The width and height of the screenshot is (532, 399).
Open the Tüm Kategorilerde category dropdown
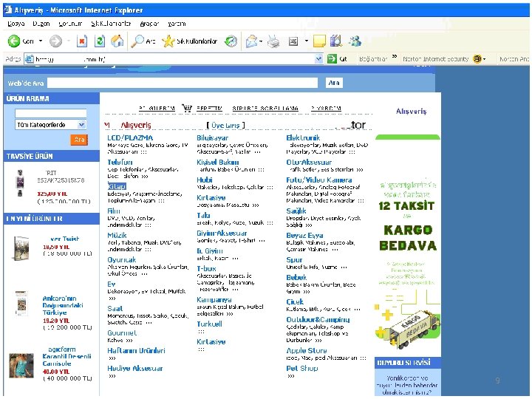(50, 125)
